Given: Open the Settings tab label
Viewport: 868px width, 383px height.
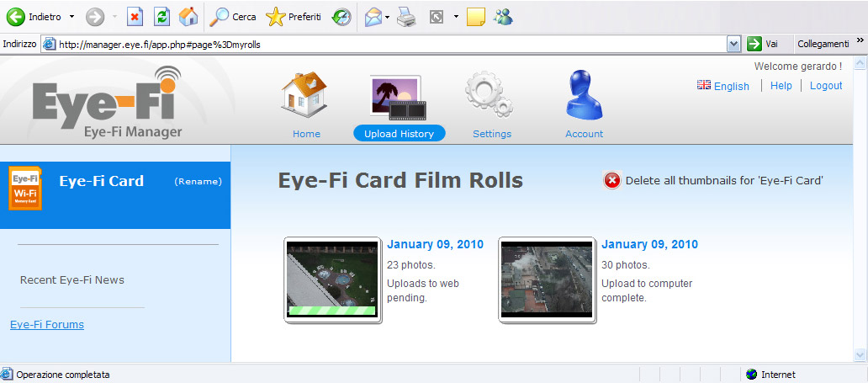Looking at the screenshot, I should (x=492, y=134).
